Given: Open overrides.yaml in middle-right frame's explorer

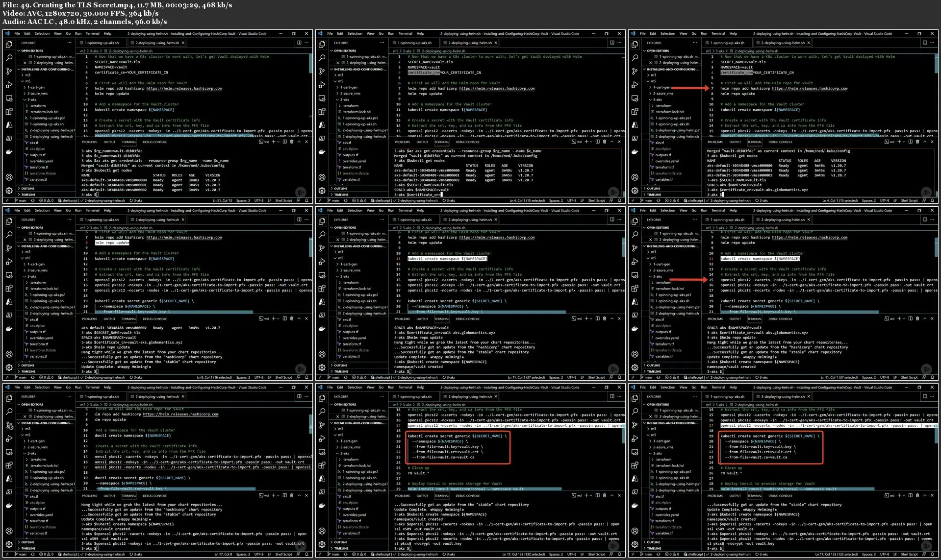Looking at the screenshot, I should [x=666, y=338].
